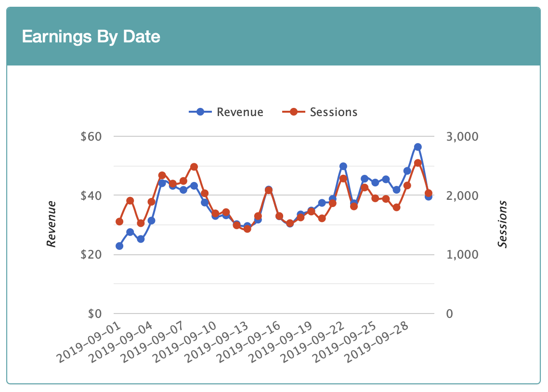This screenshot has height=392, width=548.
Task: Click the blue Revenue legend marker
Action: click(x=200, y=112)
